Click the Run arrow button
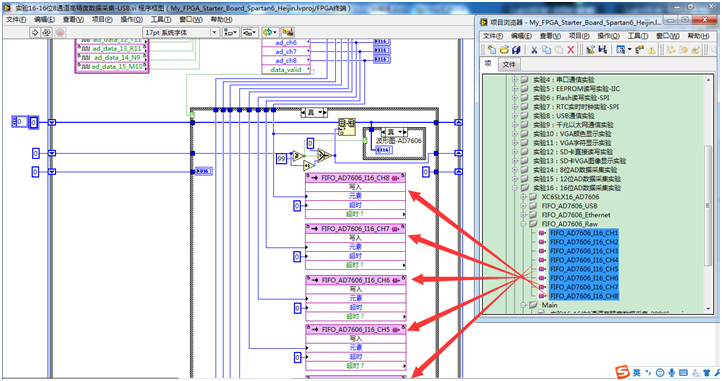722x381 pixels. click(x=35, y=32)
